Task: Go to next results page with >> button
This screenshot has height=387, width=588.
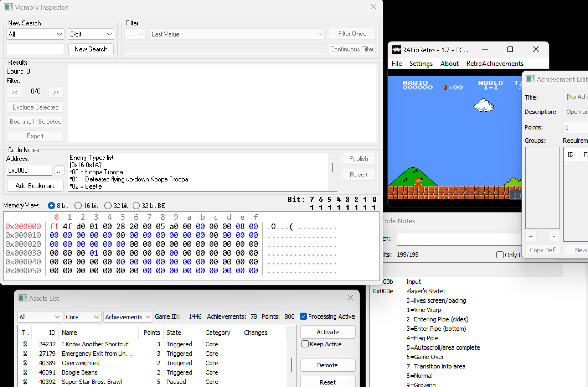Action: click(x=56, y=92)
